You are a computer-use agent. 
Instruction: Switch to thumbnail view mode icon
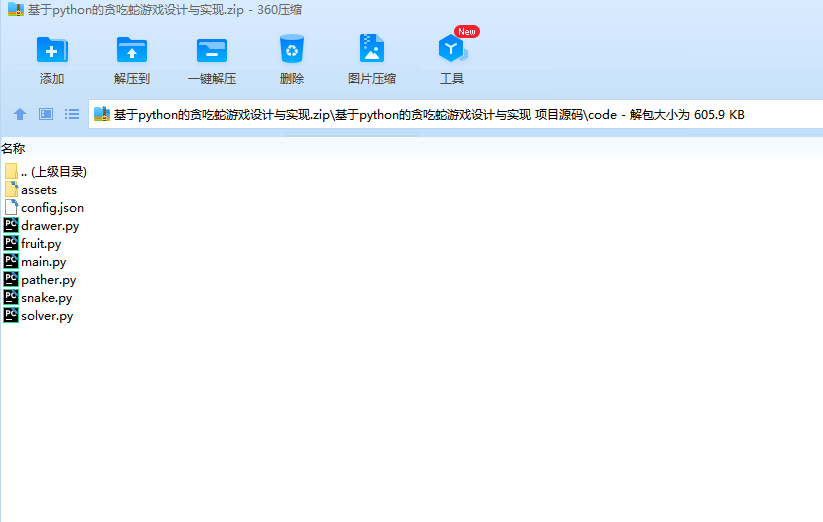pos(46,114)
